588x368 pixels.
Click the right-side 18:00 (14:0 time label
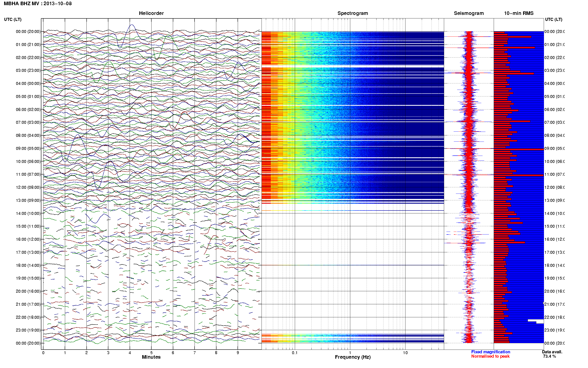555,265
